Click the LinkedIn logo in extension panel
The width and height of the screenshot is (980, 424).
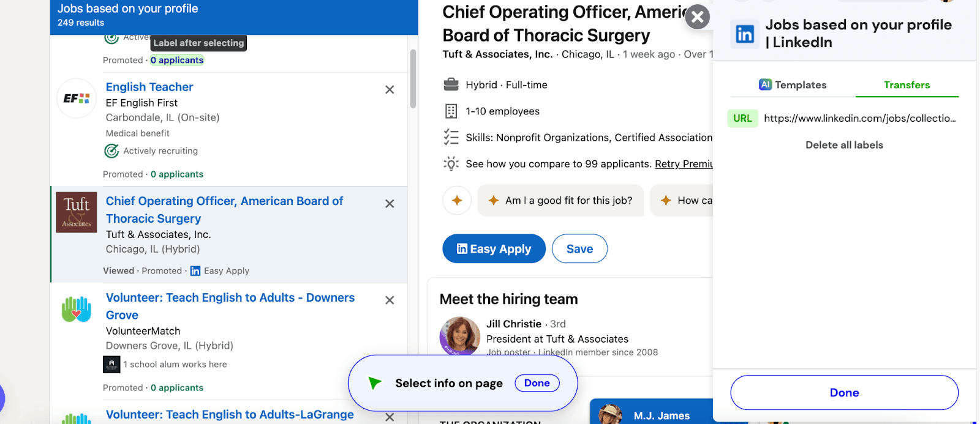coord(745,34)
